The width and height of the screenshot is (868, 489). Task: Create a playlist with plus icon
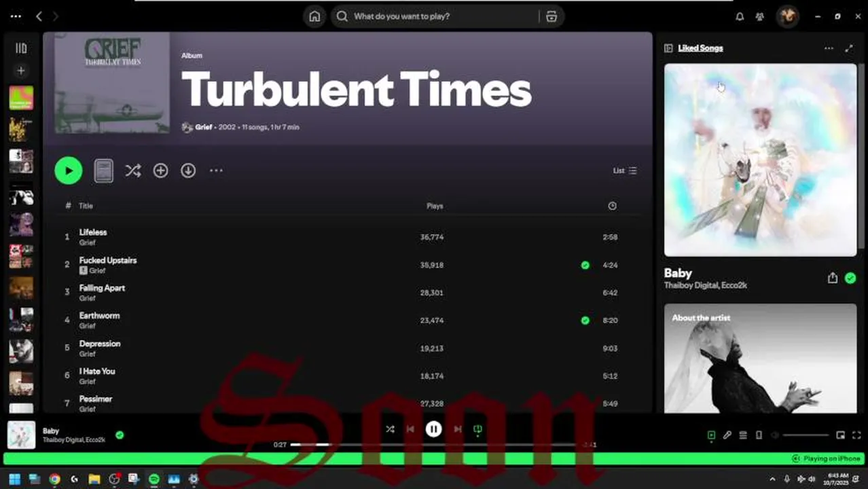[x=21, y=71]
